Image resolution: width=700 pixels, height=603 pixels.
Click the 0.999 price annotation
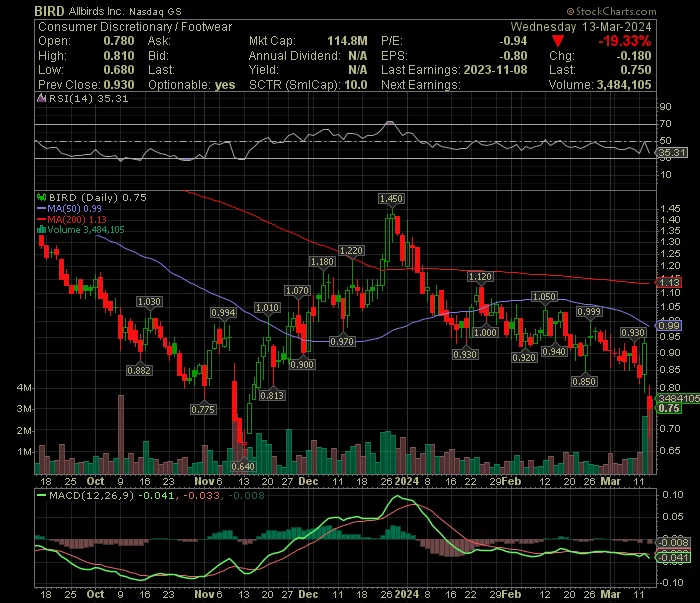[x=589, y=312]
